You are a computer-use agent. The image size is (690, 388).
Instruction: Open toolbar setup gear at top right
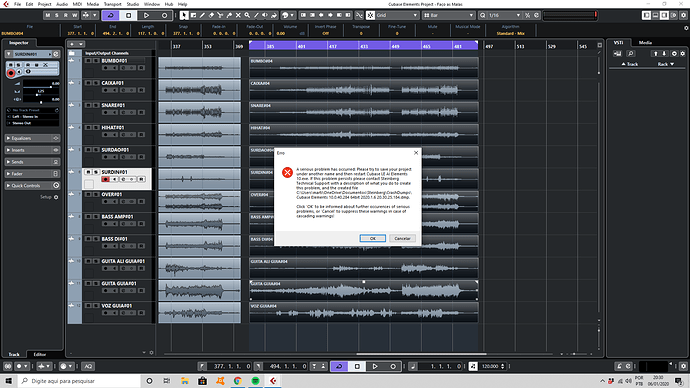[683, 15]
